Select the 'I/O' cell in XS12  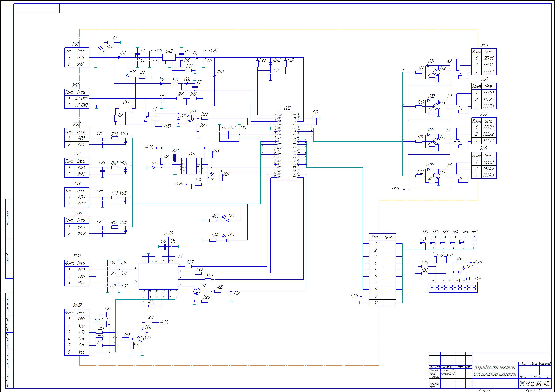tap(82, 332)
